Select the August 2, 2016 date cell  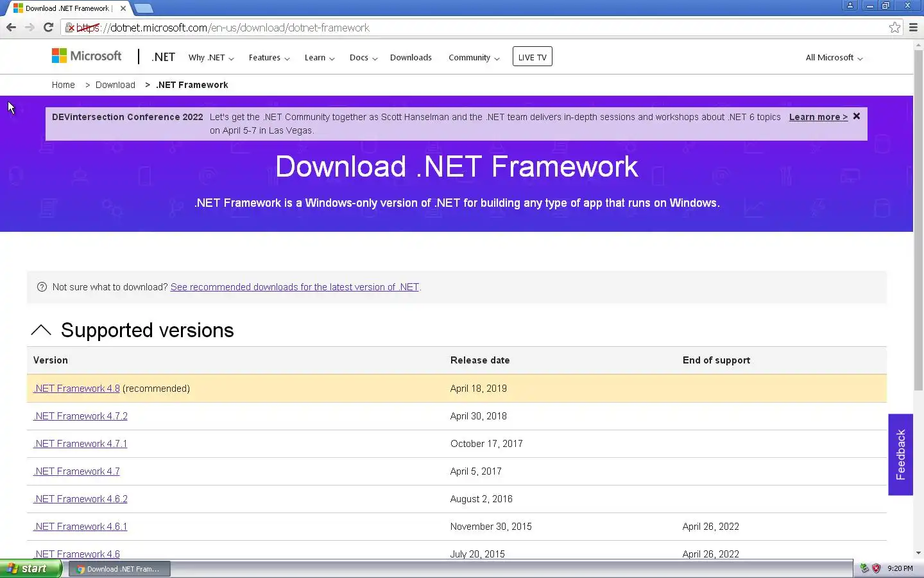[x=481, y=499]
